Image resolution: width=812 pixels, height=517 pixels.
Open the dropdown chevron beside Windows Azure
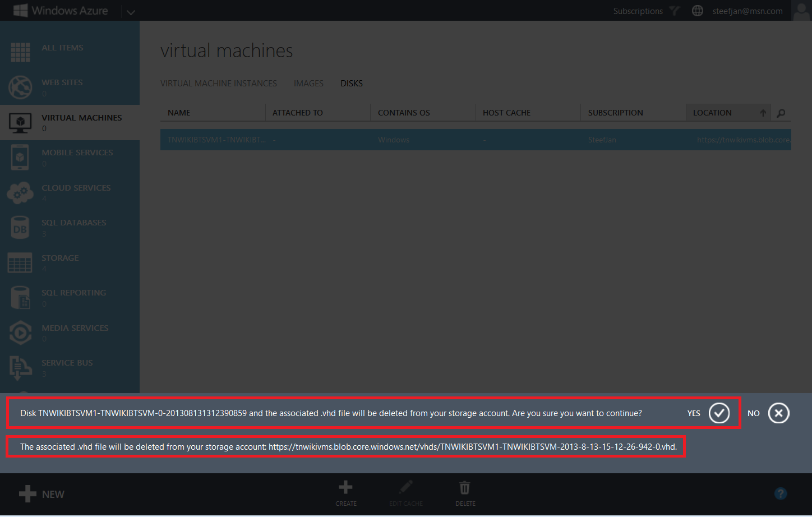click(x=131, y=12)
